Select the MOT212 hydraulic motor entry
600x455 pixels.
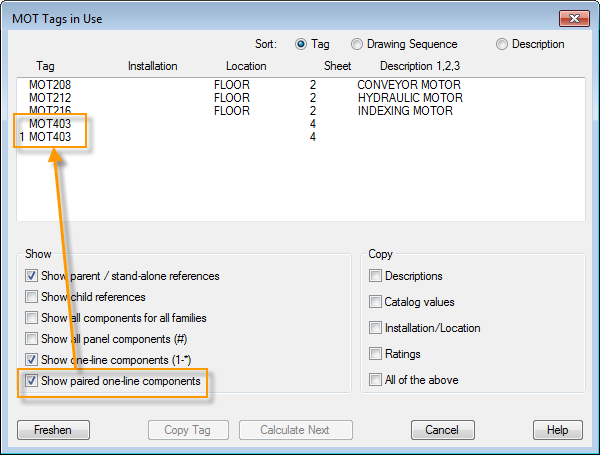[x=50, y=98]
